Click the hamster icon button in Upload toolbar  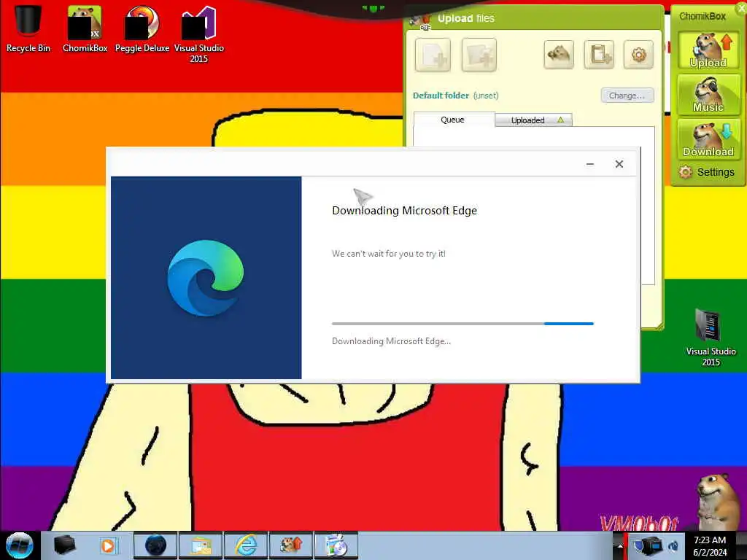pyautogui.click(x=559, y=54)
